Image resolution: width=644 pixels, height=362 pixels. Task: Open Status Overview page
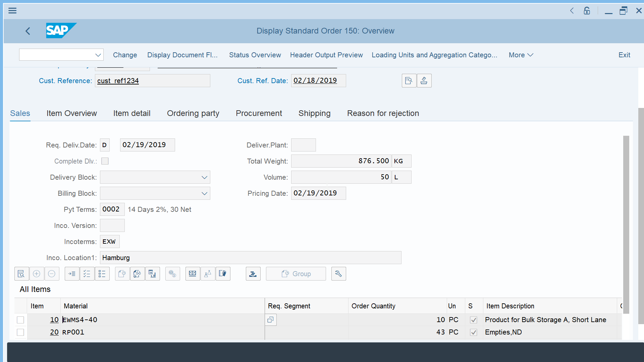coord(255,55)
